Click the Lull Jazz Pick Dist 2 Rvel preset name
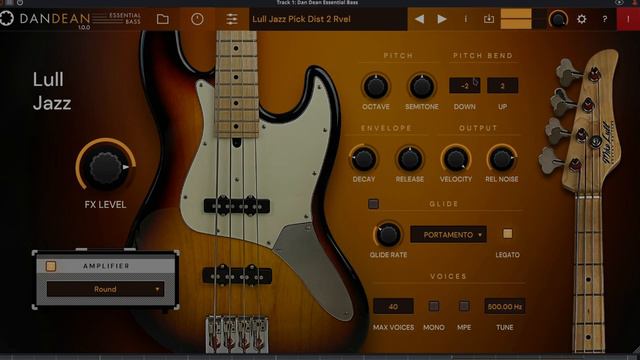 (301, 19)
